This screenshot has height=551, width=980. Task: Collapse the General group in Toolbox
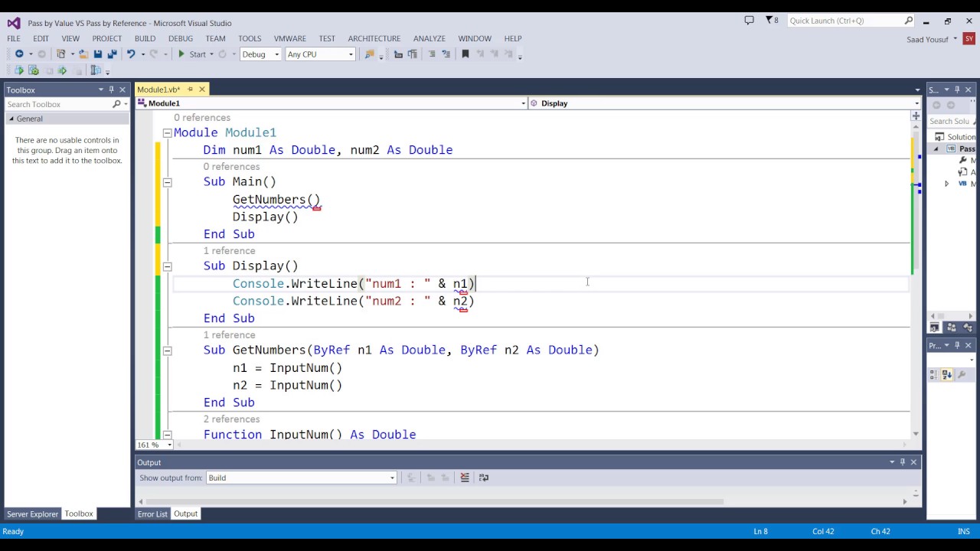[x=11, y=119]
